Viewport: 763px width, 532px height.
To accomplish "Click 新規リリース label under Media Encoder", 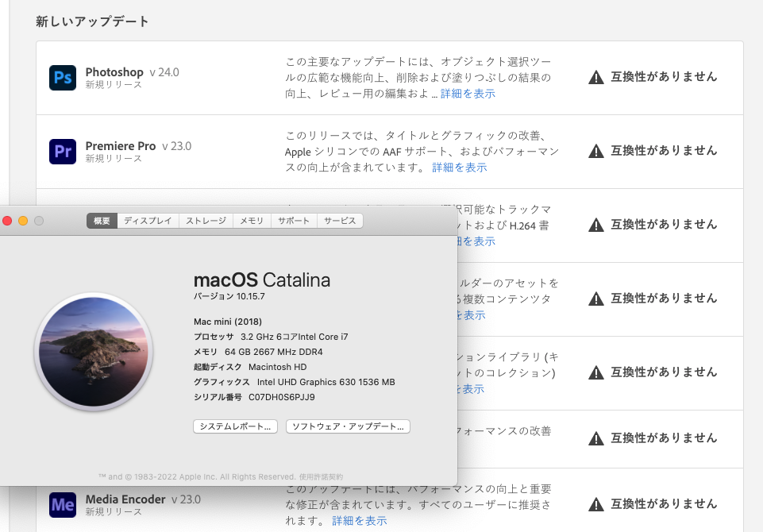I will [x=114, y=512].
